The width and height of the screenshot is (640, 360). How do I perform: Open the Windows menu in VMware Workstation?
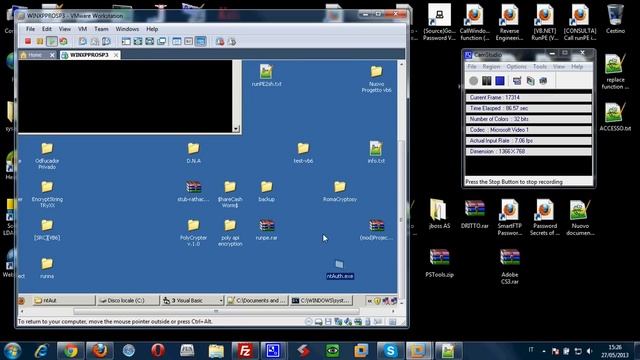click(x=127, y=29)
